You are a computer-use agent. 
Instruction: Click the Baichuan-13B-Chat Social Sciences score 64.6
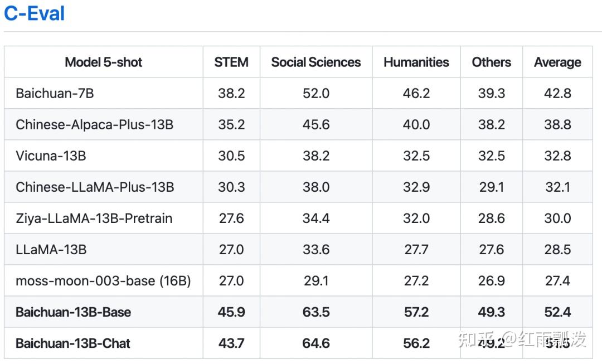coord(316,343)
